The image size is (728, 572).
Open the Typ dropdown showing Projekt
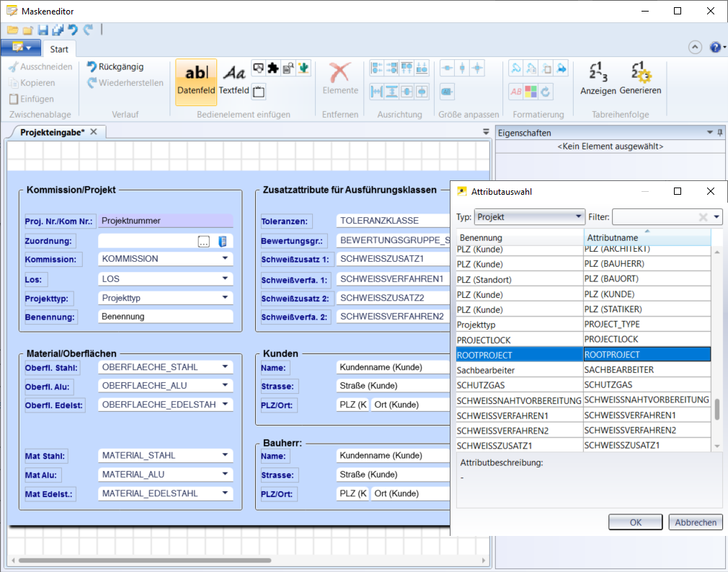(529, 216)
